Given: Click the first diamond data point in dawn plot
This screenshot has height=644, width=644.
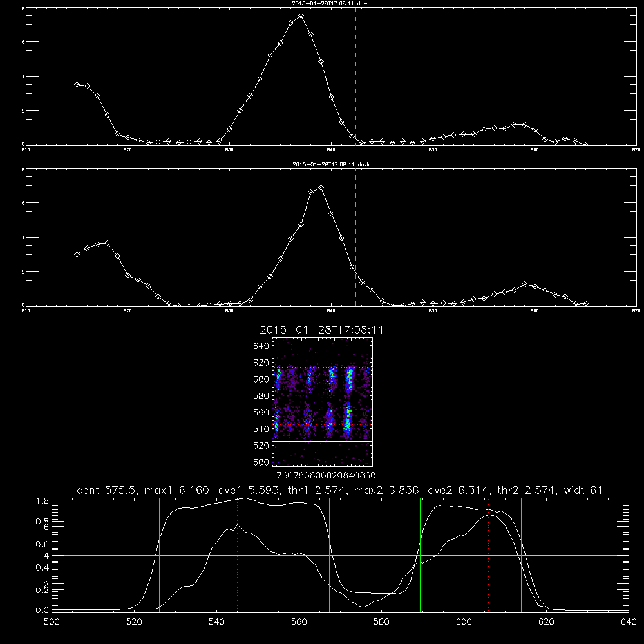Looking at the screenshot, I should tap(77, 84).
